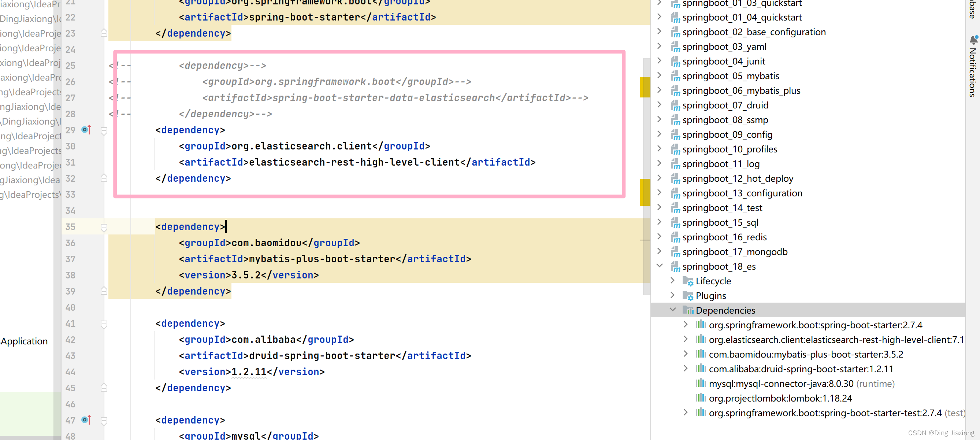
Task: Click the spring-boot-starter:2.7.4 library icon
Action: pos(701,324)
